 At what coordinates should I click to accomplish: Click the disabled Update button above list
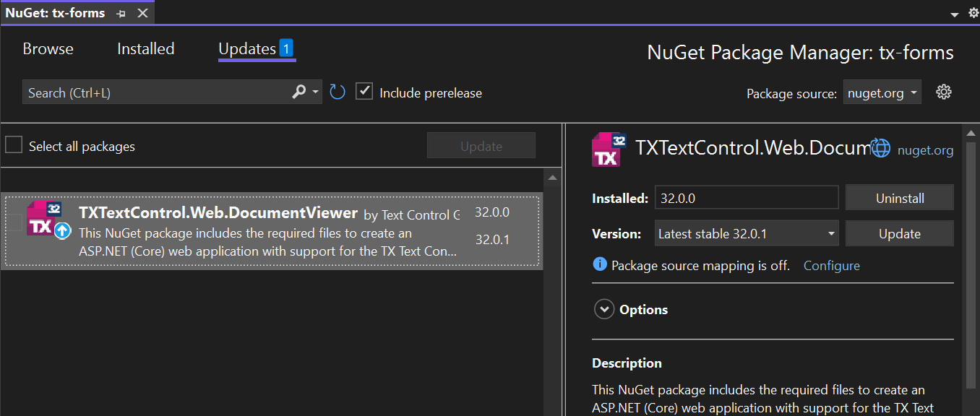pyautogui.click(x=481, y=145)
